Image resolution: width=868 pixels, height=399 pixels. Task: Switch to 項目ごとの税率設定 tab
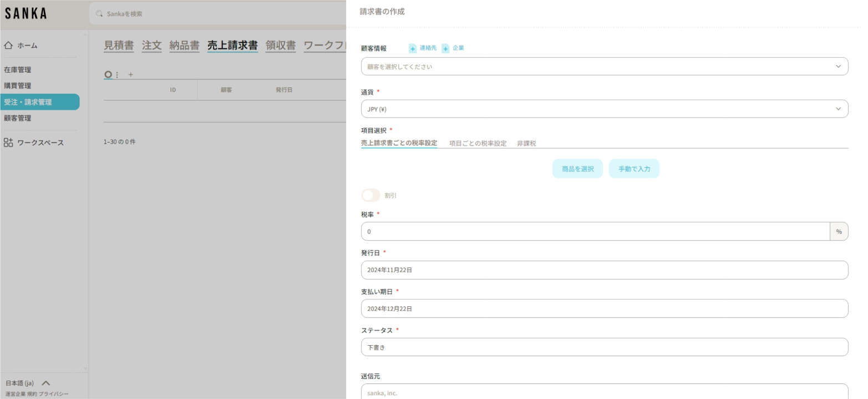tap(478, 143)
